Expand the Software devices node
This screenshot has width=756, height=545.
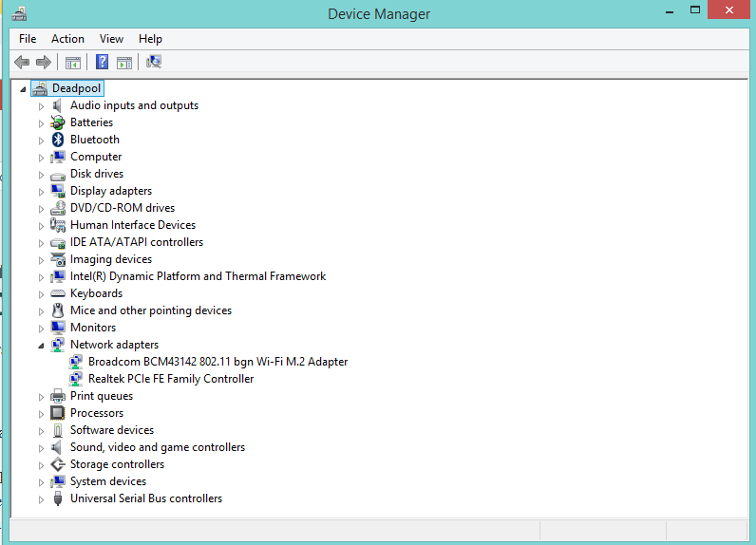coord(41,431)
